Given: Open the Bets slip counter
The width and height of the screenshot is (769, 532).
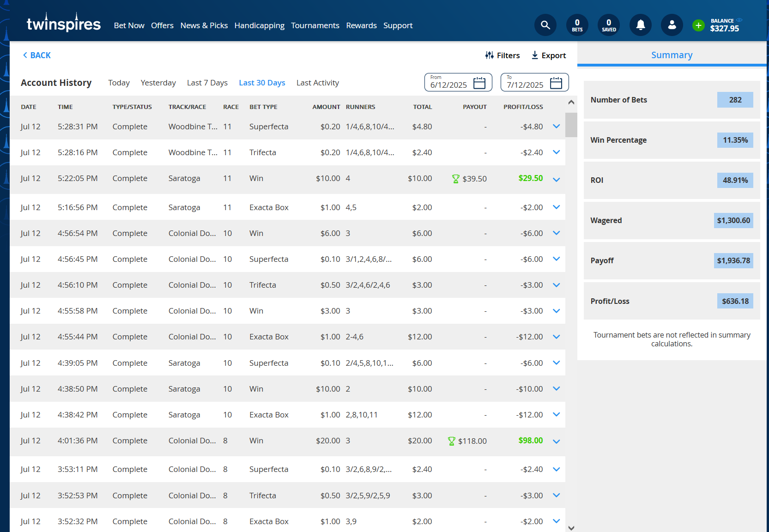Looking at the screenshot, I should click(577, 25).
